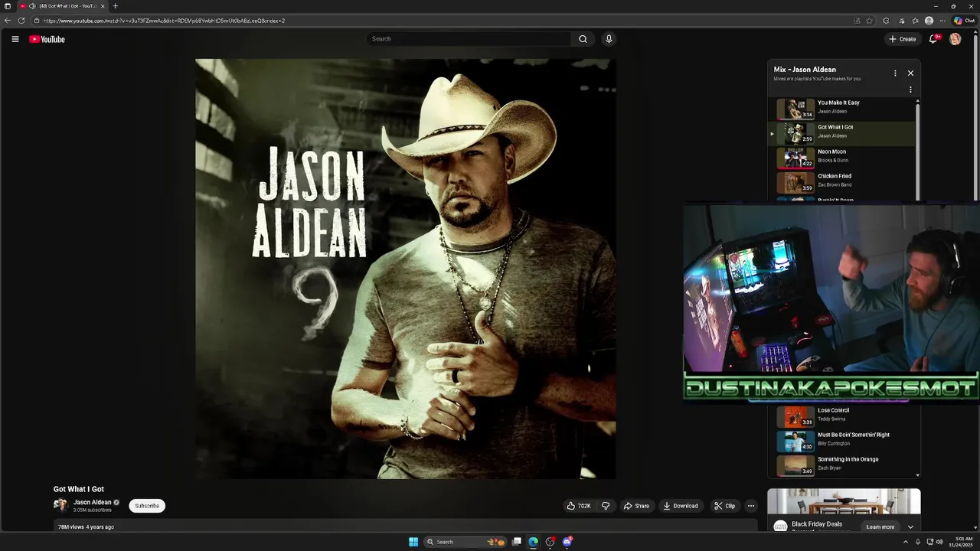Select Got What I Got in the mix
This screenshot has width=980, height=551.
(841, 133)
